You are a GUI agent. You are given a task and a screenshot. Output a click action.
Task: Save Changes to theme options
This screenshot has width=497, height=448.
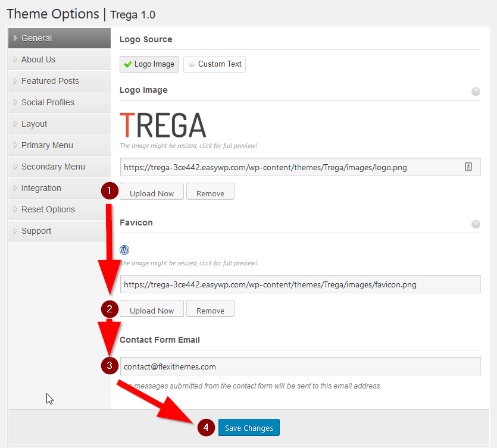[x=249, y=428]
